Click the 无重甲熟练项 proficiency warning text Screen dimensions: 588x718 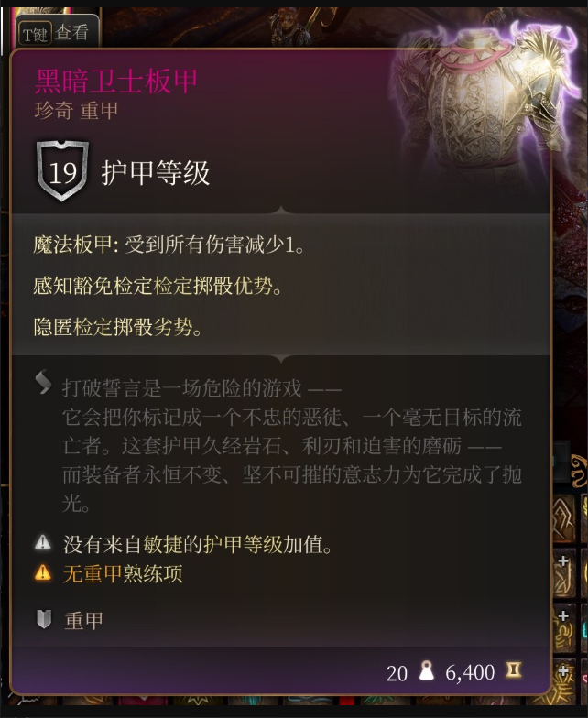(123, 573)
